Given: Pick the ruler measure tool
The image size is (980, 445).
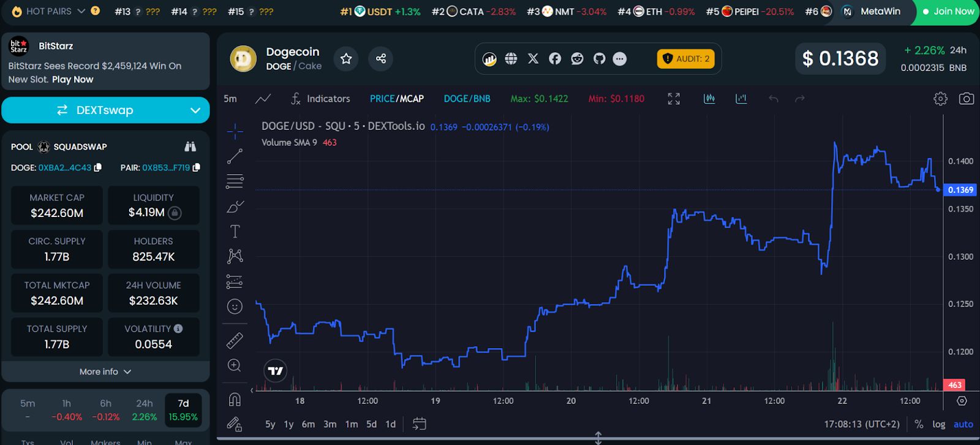Looking at the screenshot, I should click(235, 340).
